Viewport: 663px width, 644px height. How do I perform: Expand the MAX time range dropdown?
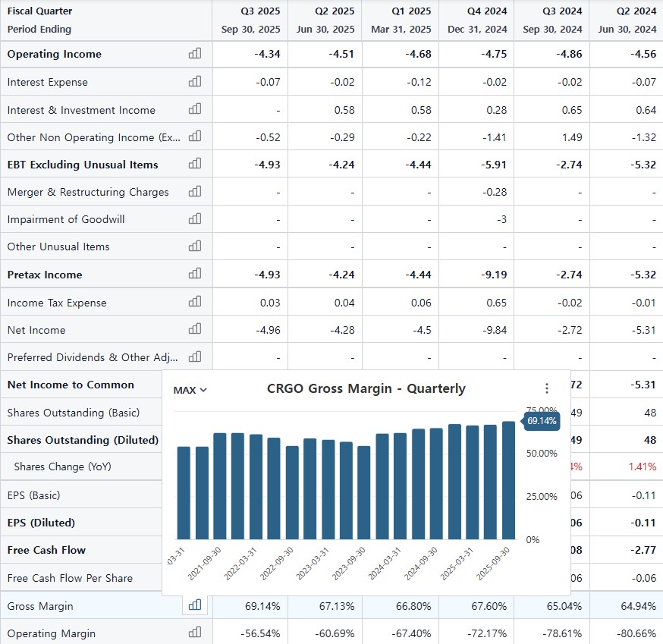pyautogui.click(x=190, y=390)
